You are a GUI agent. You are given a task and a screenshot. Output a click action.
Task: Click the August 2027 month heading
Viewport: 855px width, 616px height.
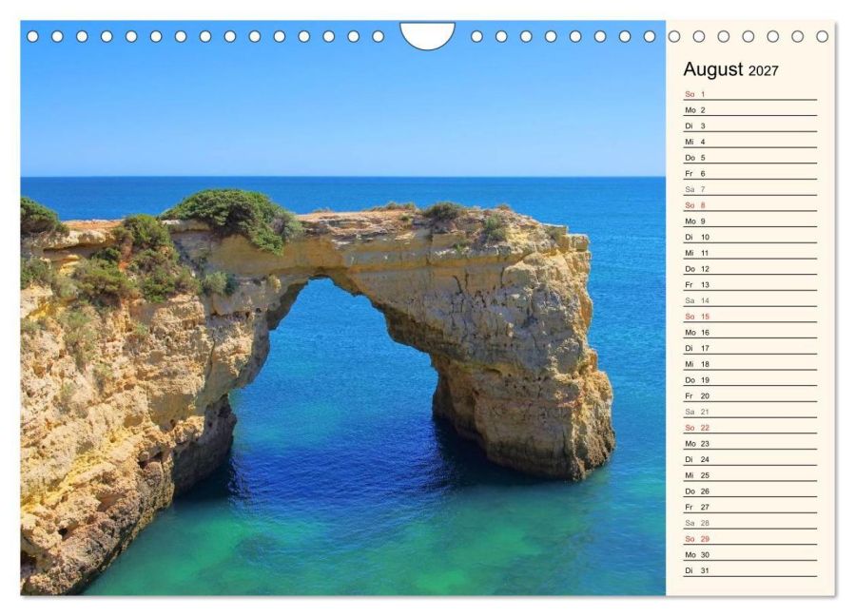click(730, 69)
